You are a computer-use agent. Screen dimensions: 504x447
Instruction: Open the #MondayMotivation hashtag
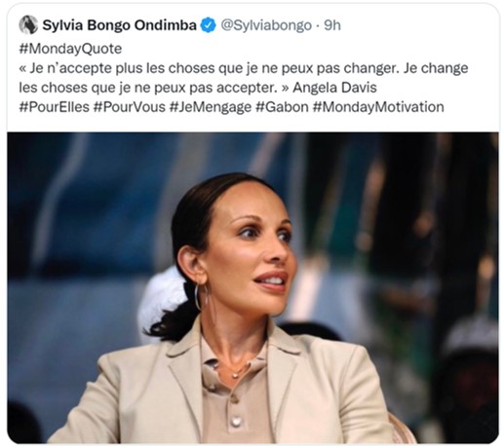tap(378, 107)
